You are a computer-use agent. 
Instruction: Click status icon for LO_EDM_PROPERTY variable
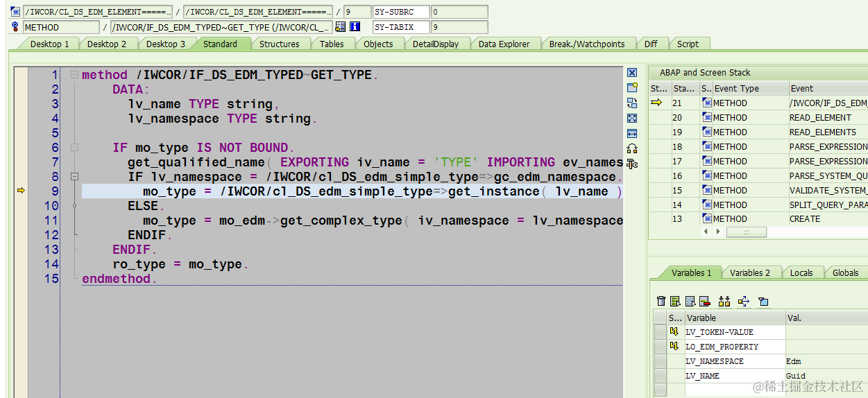[x=674, y=346]
